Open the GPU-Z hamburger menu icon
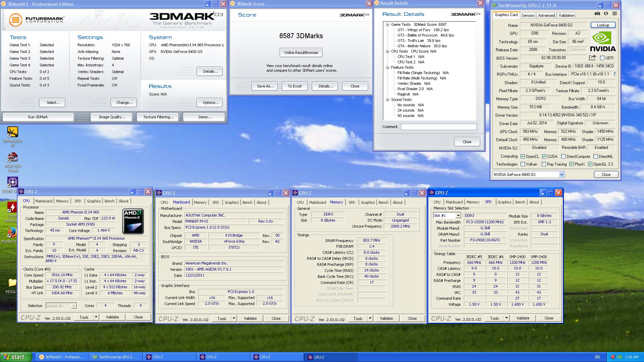This screenshot has width=644, height=362. pos(614,14)
